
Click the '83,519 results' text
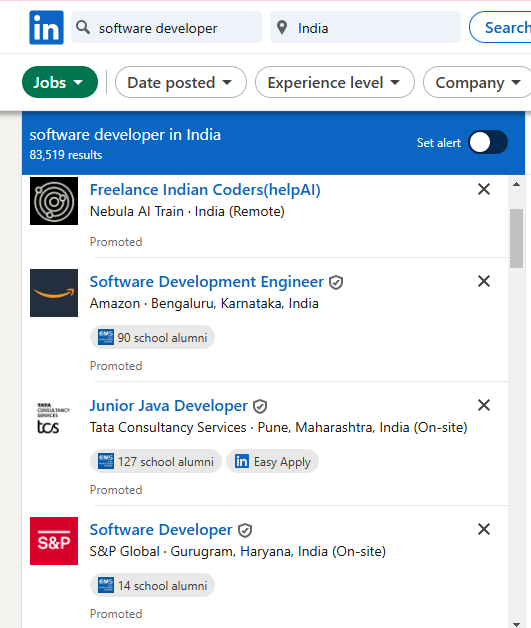[x=66, y=155]
